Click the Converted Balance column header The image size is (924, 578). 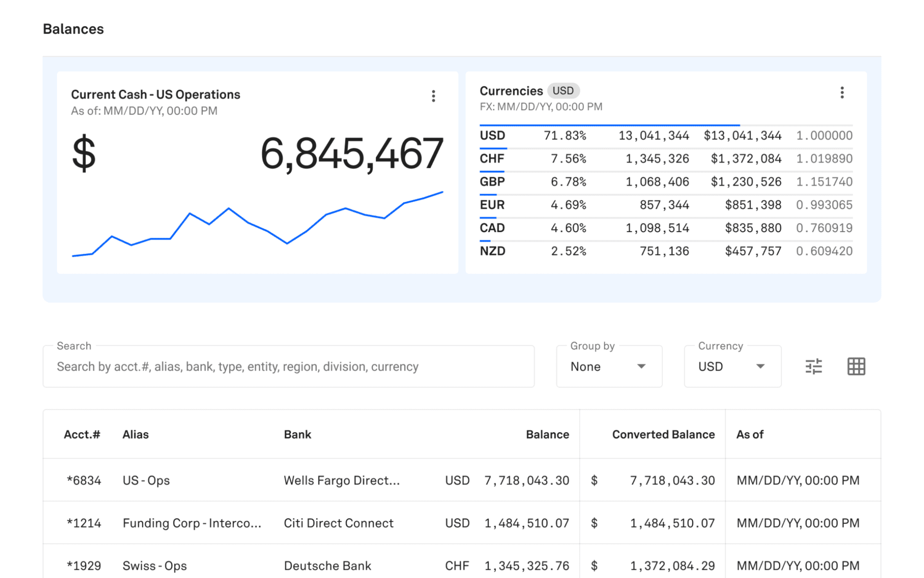point(663,435)
